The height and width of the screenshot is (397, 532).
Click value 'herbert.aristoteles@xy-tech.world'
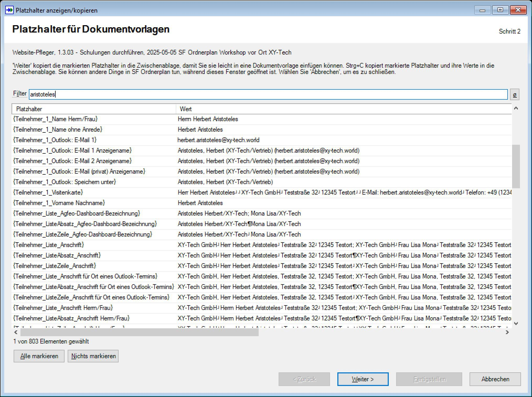coord(219,140)
